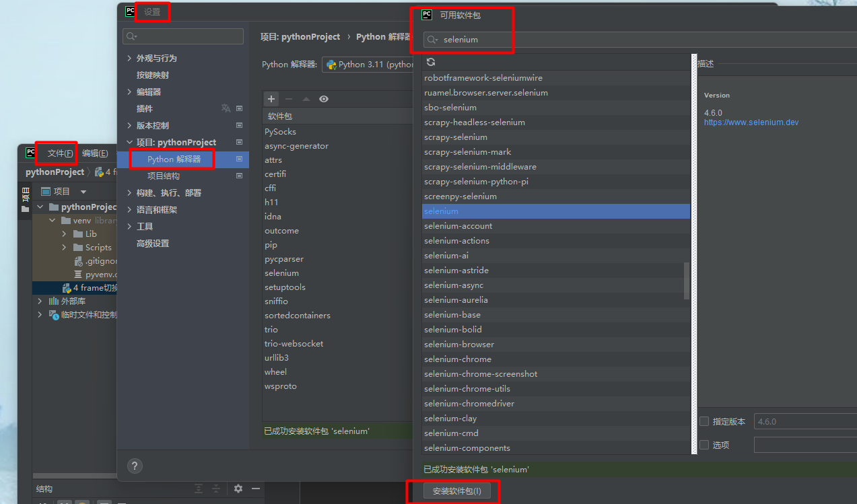
Task: Click the translate icon beside 插件
Action: click(226, 108)
